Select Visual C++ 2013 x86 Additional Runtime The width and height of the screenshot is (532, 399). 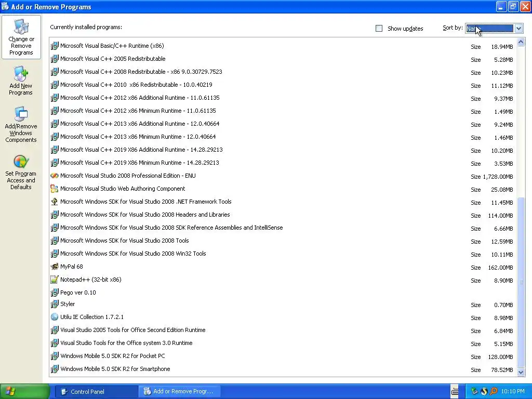283,124
